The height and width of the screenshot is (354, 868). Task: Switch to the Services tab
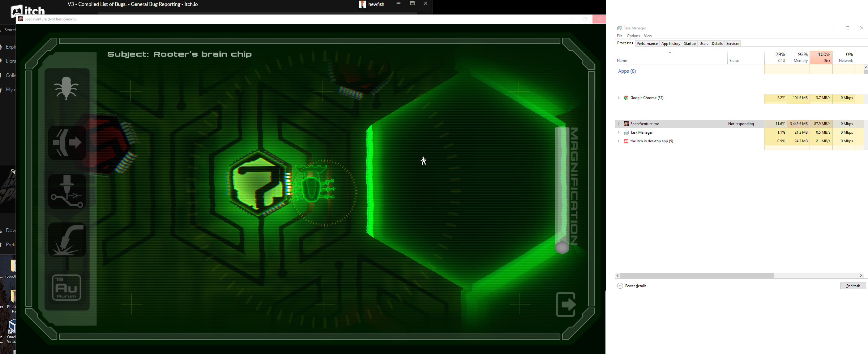733,44
